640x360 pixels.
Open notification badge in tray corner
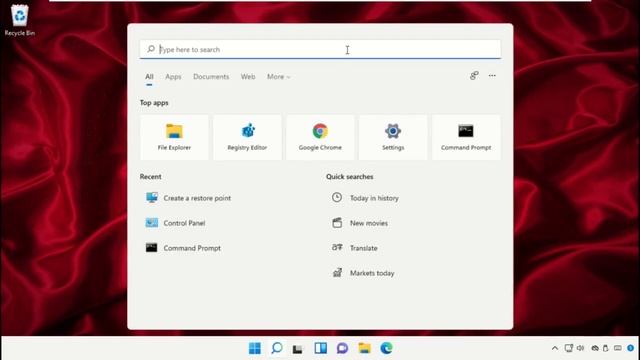(x=630, y=348)
